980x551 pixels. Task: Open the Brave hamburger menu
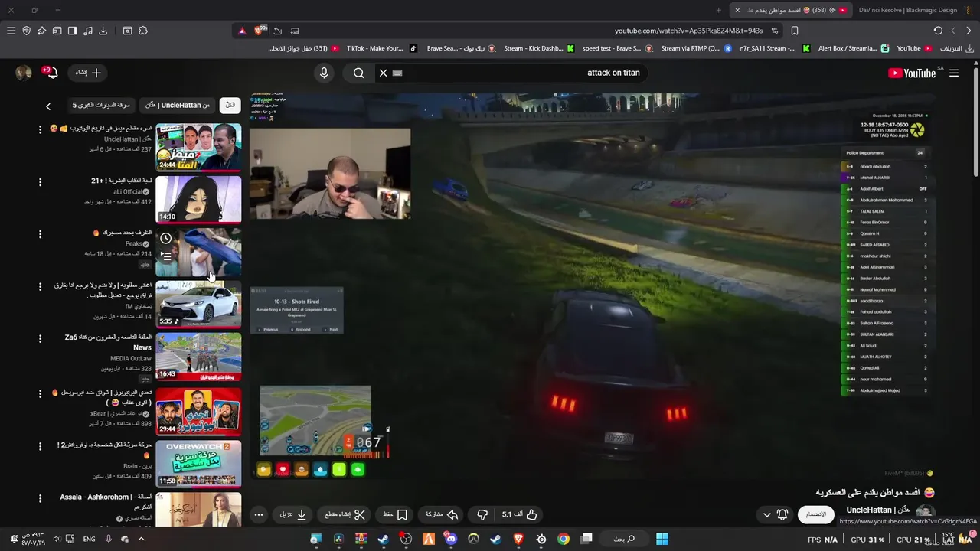coord(11,31)
